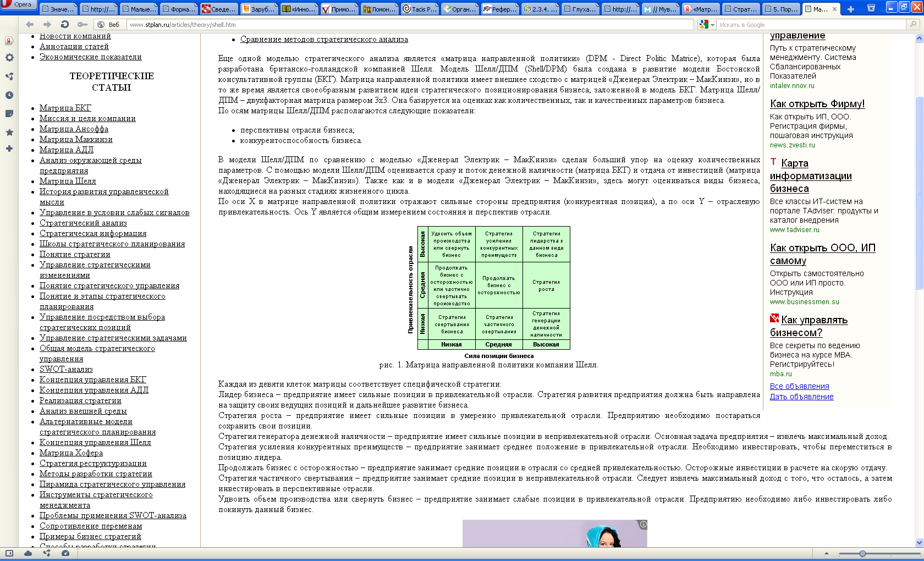Open the closed tabs trash icon

(871, 8)
